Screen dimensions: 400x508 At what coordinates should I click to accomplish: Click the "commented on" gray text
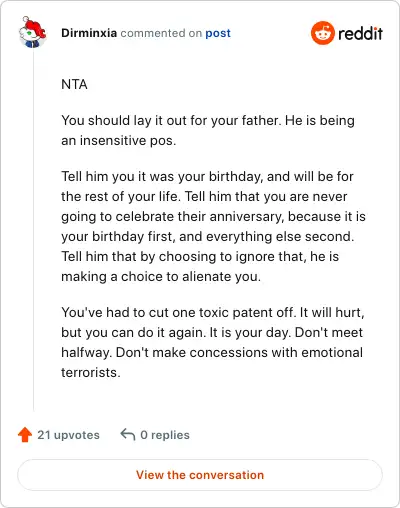[161, 33]
